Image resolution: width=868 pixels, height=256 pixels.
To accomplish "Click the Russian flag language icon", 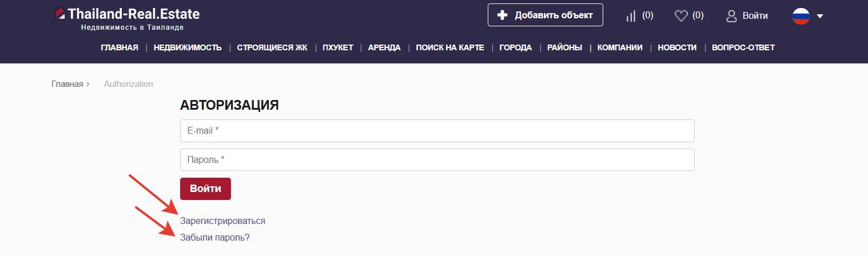I will [x=801, y=16].
